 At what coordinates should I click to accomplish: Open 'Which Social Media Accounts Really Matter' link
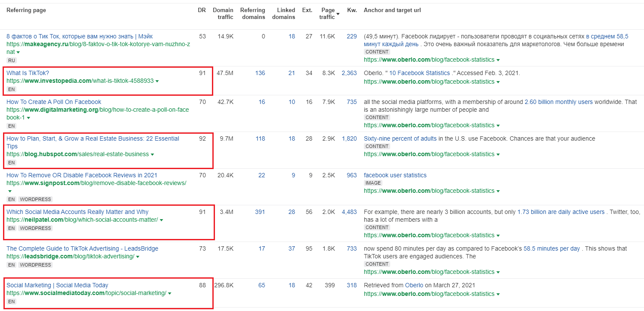[x=77, y=212]
